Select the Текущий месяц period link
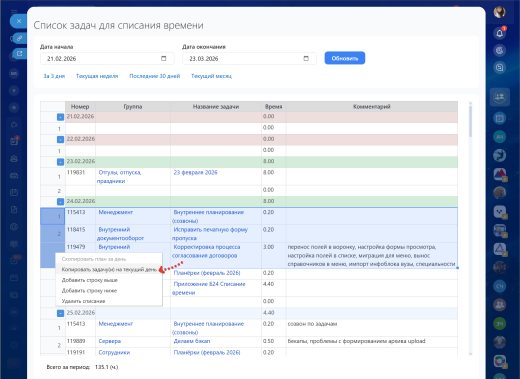Screen dimensions: 520x379 [x=211, y=76]
